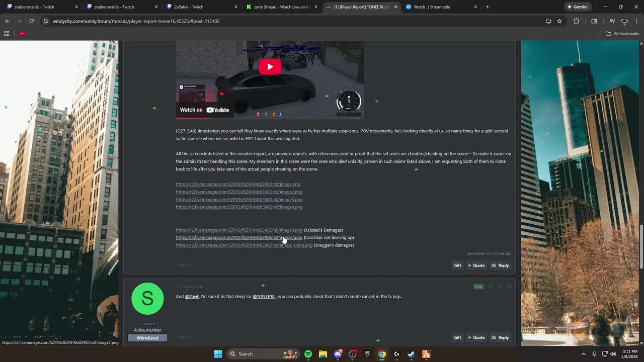The height and width of the screenshot is (362, 644).
Task: Open the Extensions puzzle icon
Action: point(577,21)
